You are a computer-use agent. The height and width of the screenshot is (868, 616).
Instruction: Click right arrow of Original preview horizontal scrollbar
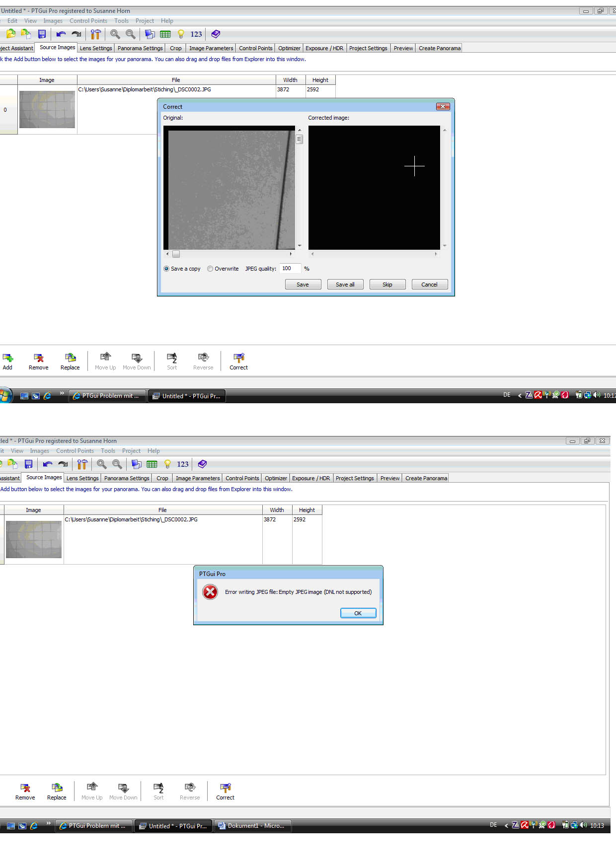tap(291, 254)
